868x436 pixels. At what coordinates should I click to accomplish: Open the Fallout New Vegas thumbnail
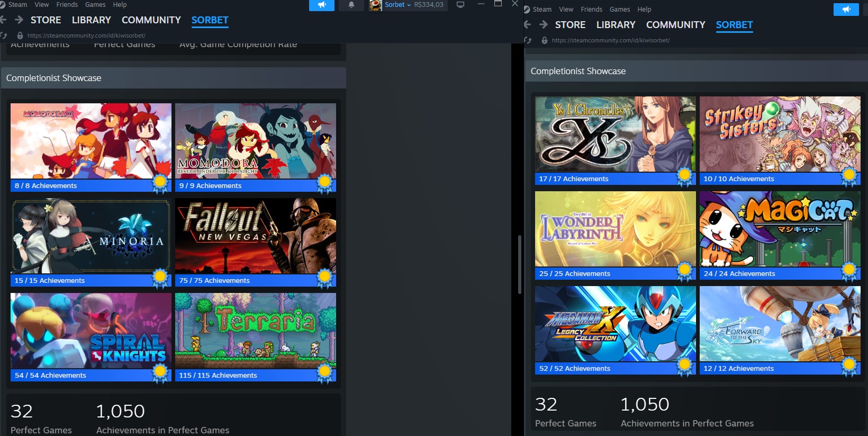pos(256,236)
